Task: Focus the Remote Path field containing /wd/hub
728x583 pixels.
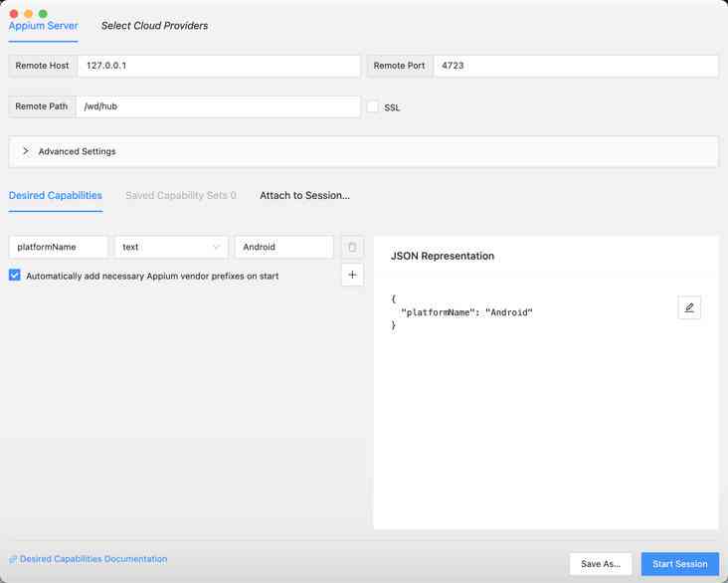Action: point(218,106)
